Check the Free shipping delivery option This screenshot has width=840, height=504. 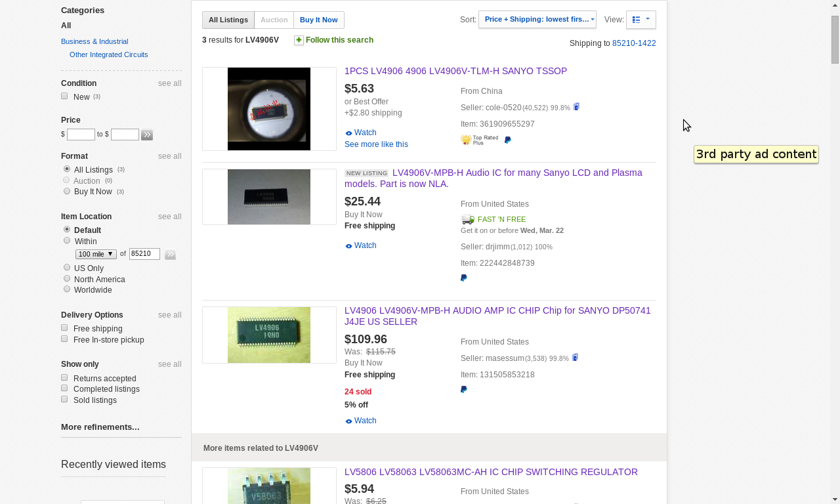tap(64, 328)
